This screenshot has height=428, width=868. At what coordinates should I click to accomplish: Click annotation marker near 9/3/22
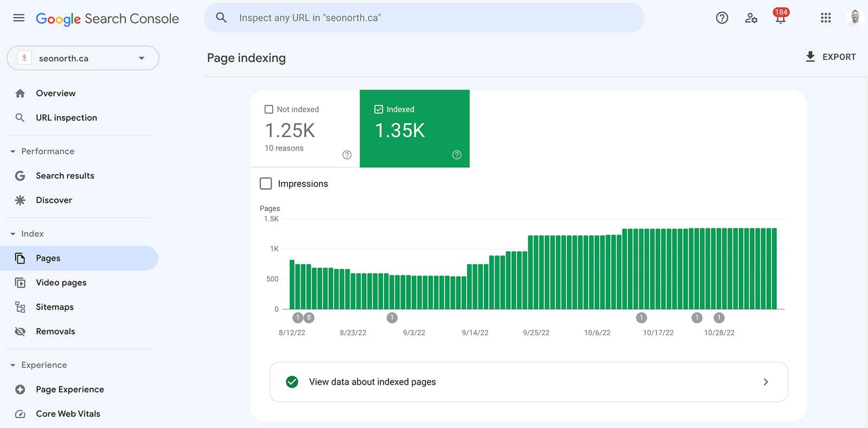392,317
